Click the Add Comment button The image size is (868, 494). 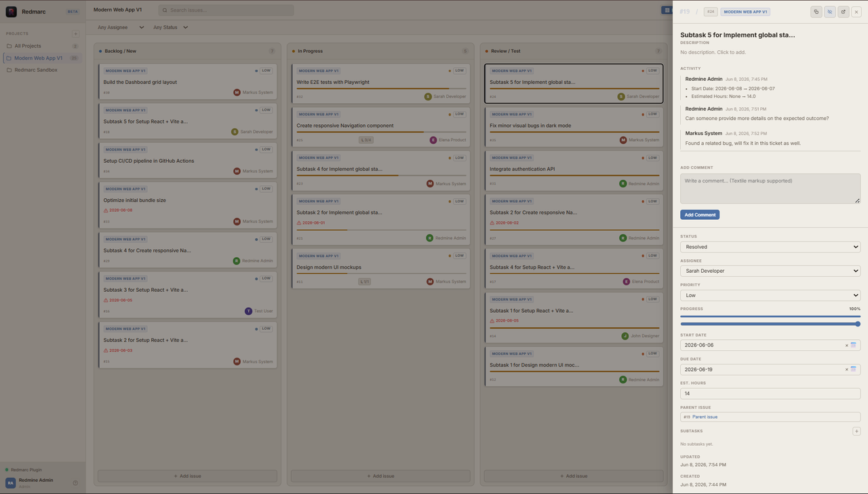click(x=700, y=214)
